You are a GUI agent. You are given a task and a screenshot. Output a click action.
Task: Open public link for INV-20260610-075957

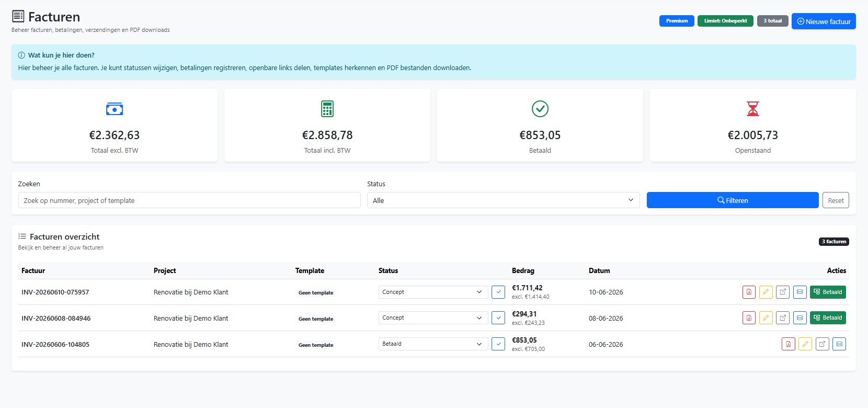pos(783,292)
